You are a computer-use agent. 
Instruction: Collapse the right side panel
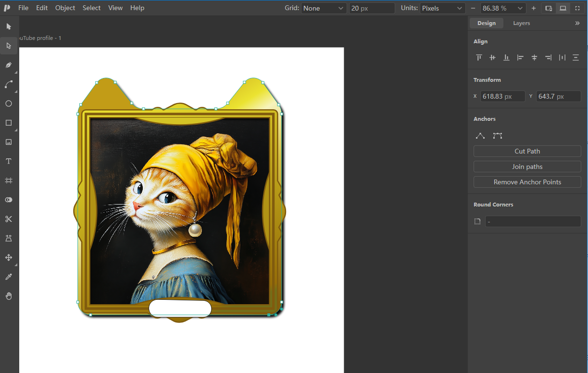[577, 23]
